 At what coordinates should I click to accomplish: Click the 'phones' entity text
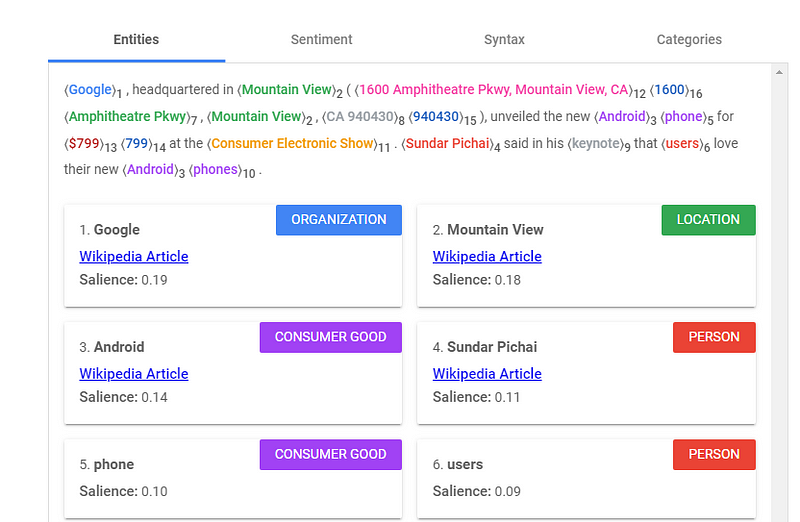coord(215,169)
